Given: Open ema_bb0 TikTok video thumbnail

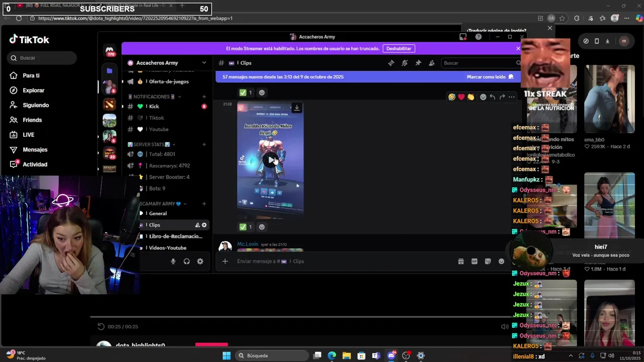Looking at the screenshot, I should point(609,99).
